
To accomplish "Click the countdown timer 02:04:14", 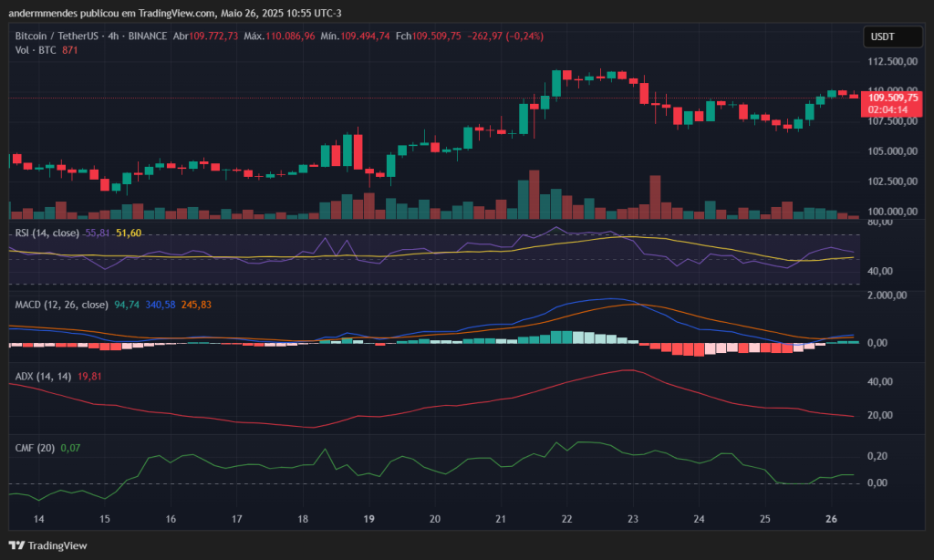I will pos(888,110).
